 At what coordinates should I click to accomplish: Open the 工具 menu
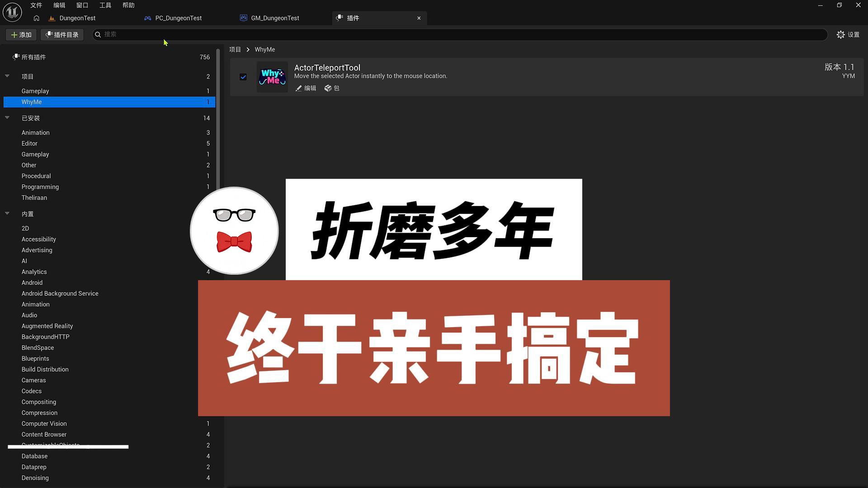coord(105,5)
